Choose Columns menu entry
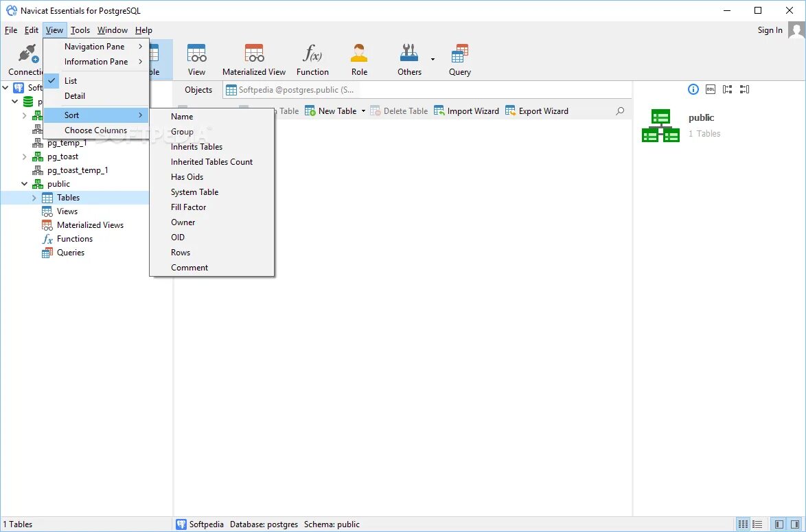This screenshot has width=806, height=532. [x=97, y=130]
